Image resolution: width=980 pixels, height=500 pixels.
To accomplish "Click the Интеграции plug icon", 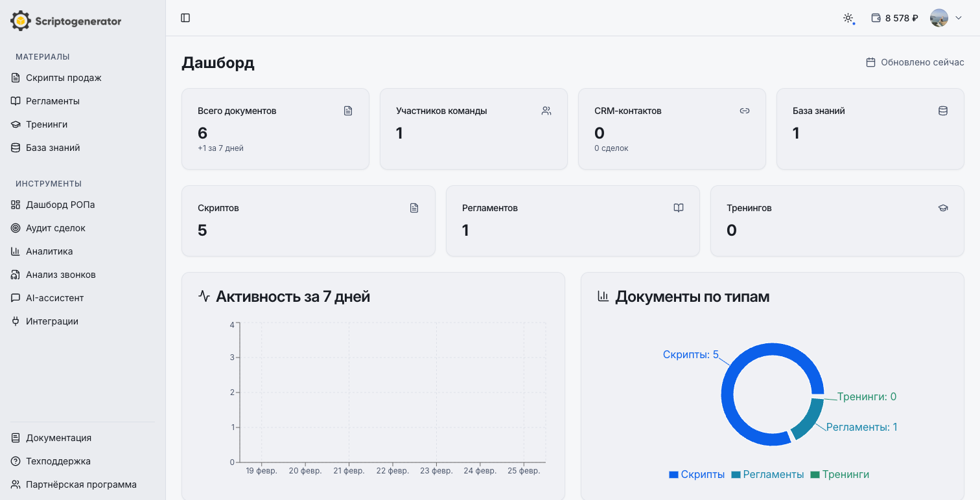I will pyautogui.click(x=16, y=321).
